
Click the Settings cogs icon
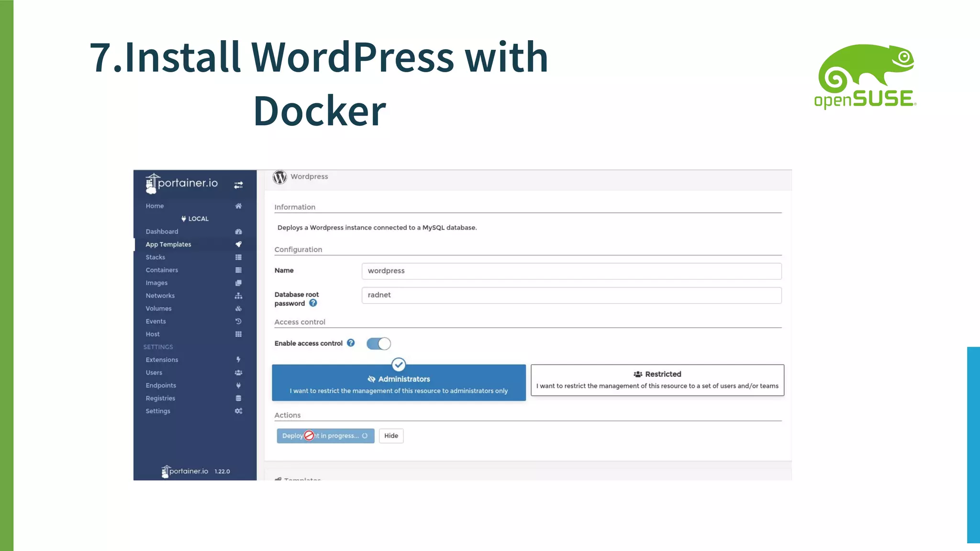coord(238,411)
